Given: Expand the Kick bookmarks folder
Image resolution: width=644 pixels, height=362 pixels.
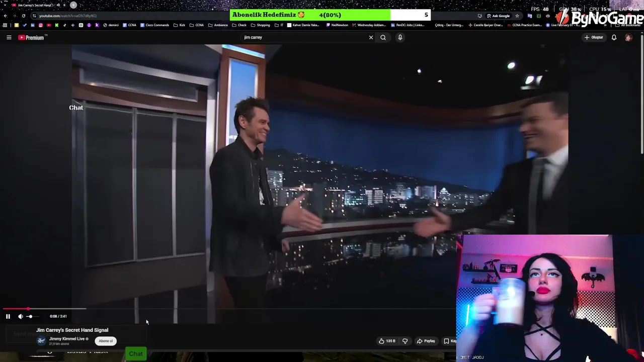Looking at the screenshot, I should tap(180, 25).
